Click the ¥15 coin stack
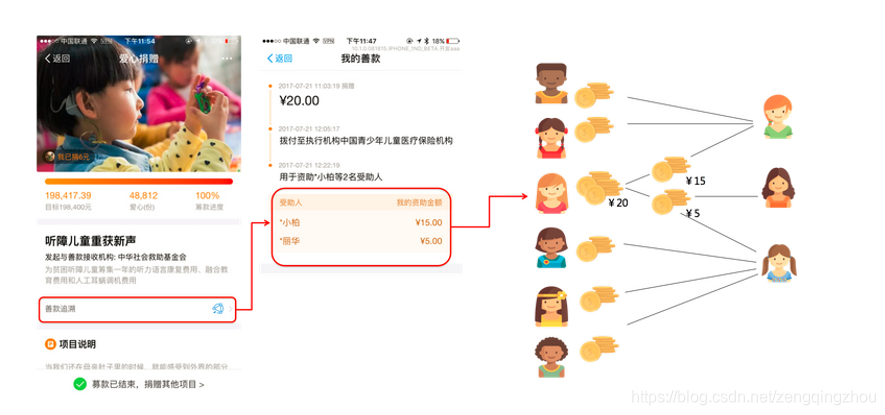885x415 pixels. pyautogui.click(x=671, y=169)
